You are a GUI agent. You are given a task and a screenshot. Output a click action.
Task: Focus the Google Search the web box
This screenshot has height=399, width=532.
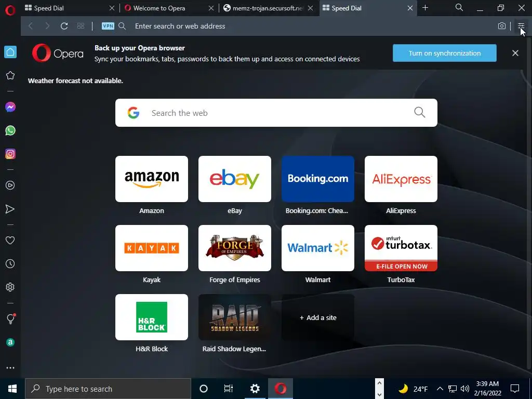(276, 113)
